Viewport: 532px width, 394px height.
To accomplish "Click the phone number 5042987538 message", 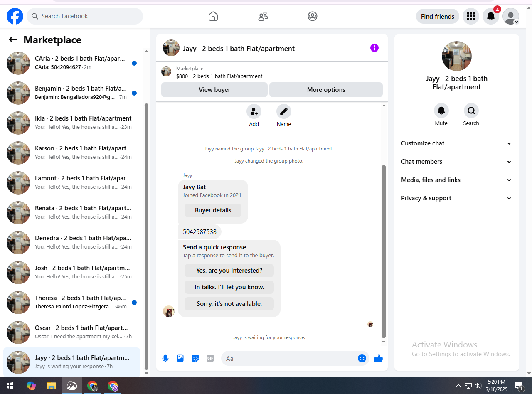I will 199,232.
